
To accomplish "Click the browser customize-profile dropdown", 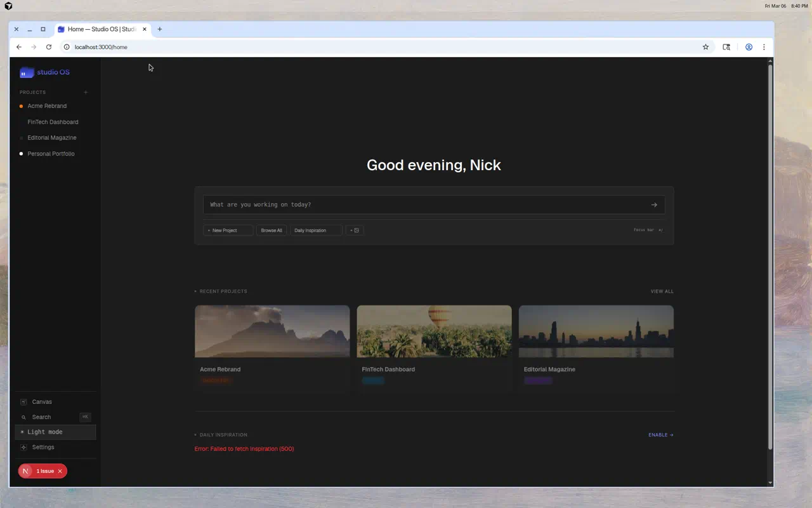I will pos(749,46).
